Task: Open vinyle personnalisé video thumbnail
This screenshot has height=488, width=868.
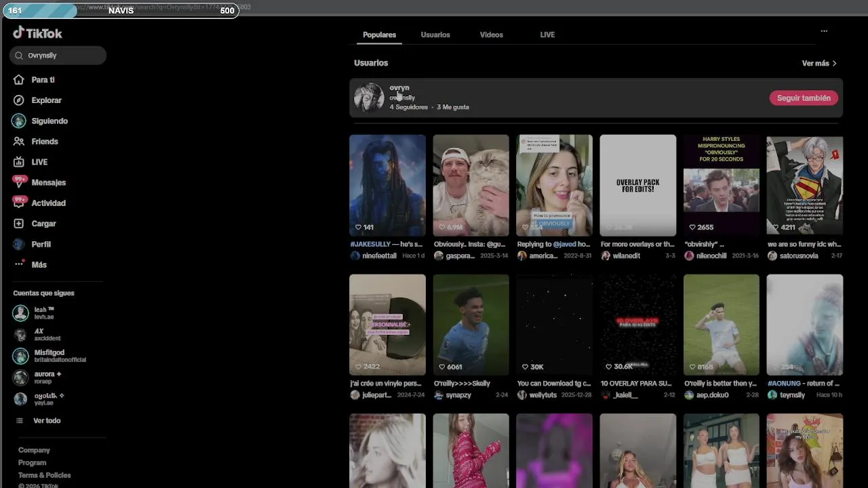Action: (x=387, y=325)
